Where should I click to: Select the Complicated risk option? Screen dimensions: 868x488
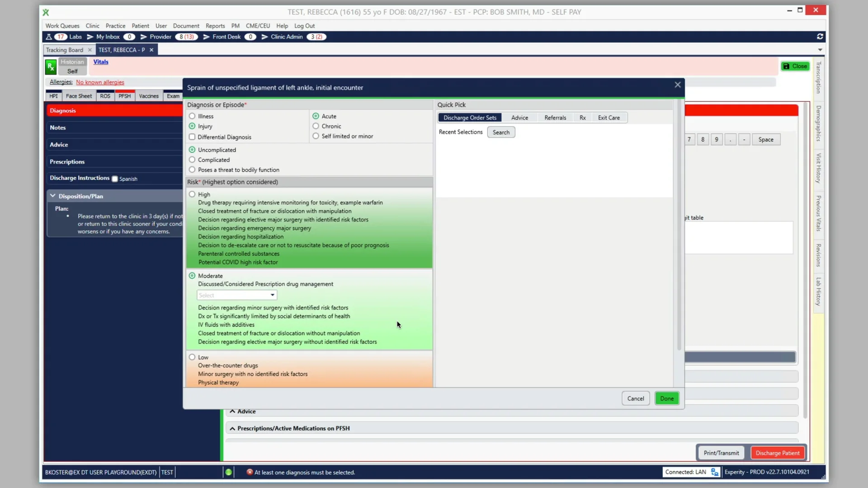point(192,160)
